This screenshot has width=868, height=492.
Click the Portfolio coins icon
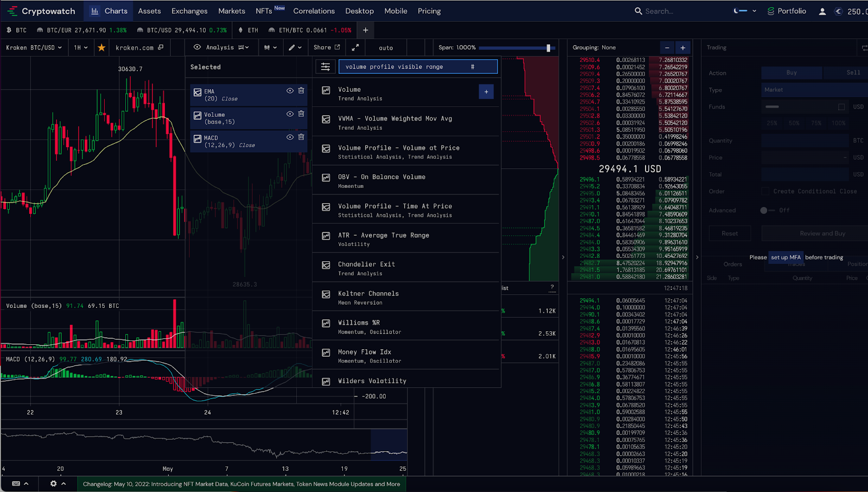pos(771,11)
